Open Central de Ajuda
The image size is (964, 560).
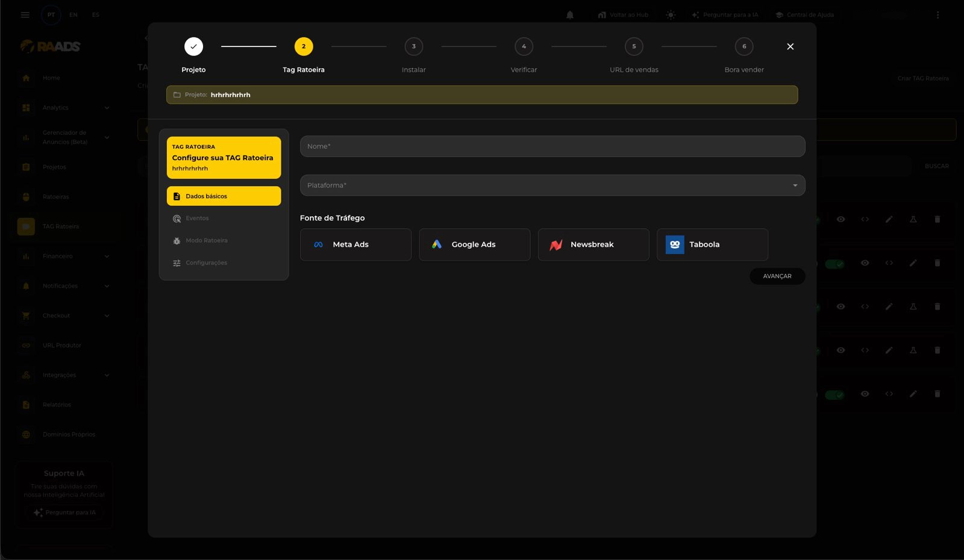(804, 14)
